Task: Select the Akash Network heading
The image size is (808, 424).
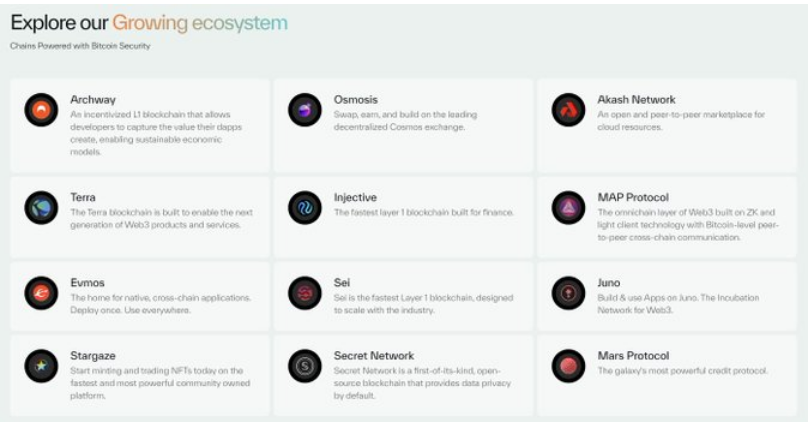Action: tap(636, 100)
